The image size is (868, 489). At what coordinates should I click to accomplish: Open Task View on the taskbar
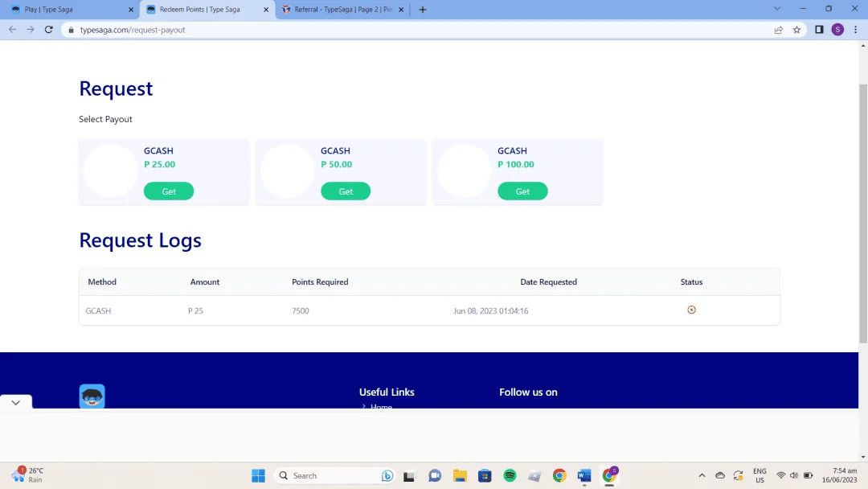tap(409, 475)
